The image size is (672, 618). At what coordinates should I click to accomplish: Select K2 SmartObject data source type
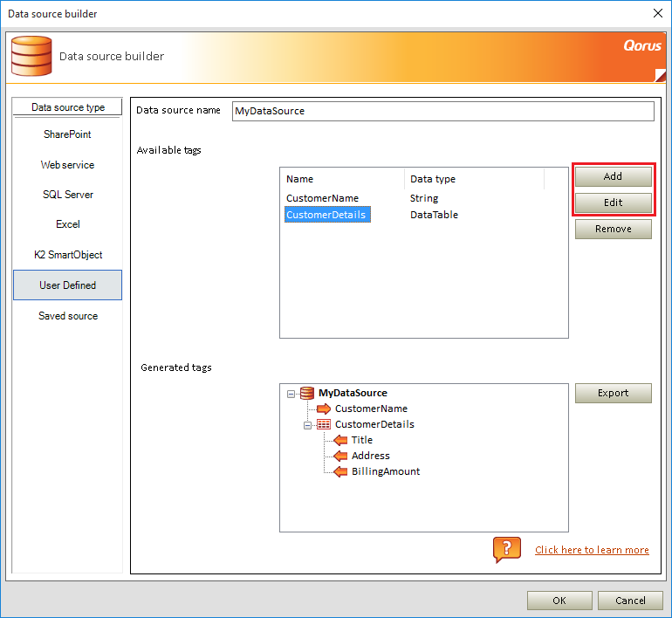pos(68,255)
